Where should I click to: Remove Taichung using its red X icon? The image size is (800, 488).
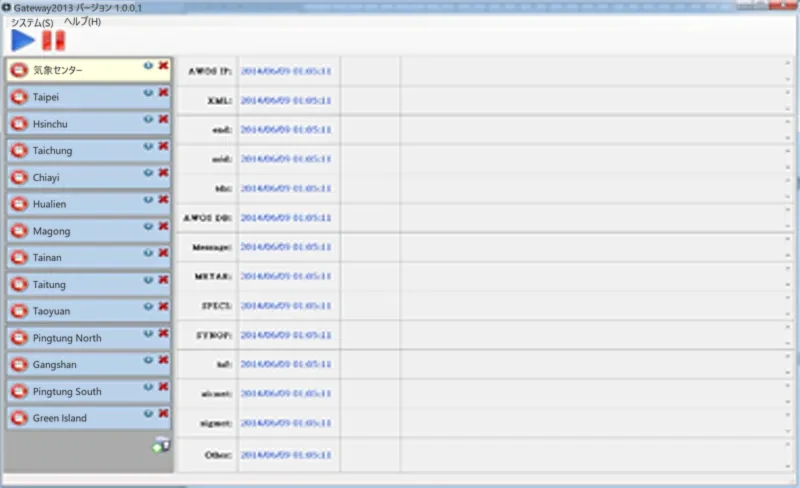click(163, 146)
